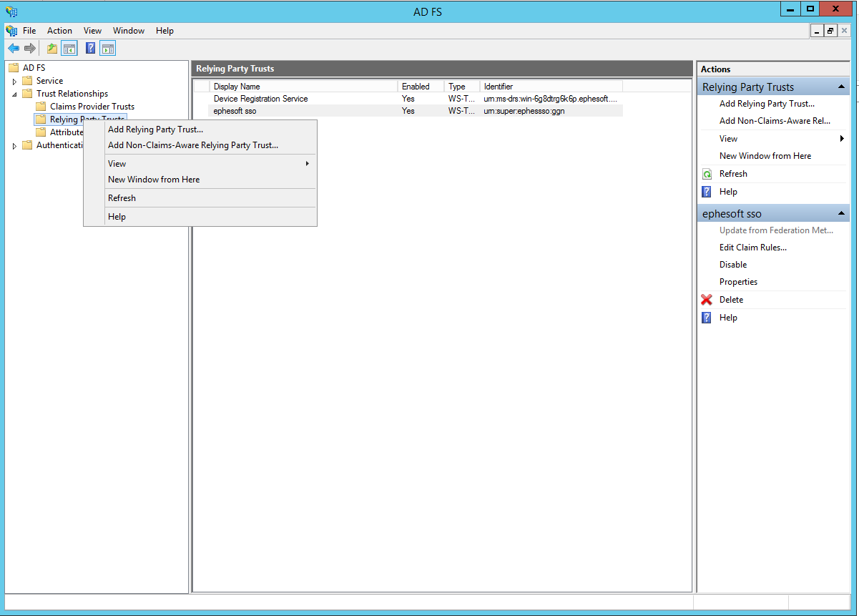Expand the Authentication Policies tree node
Screen dimensions: 859x616
tap(14, 146)
